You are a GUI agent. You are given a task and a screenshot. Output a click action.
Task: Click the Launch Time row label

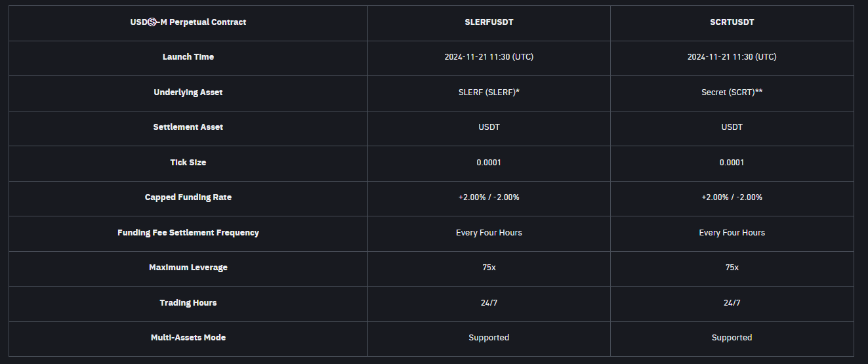(x=188, y=57)
